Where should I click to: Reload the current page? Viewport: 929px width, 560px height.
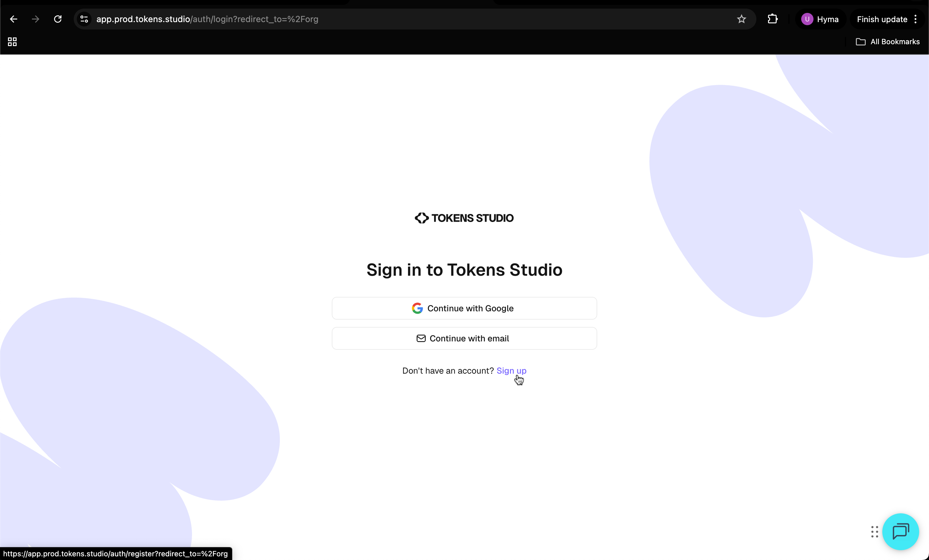point(58,19)
